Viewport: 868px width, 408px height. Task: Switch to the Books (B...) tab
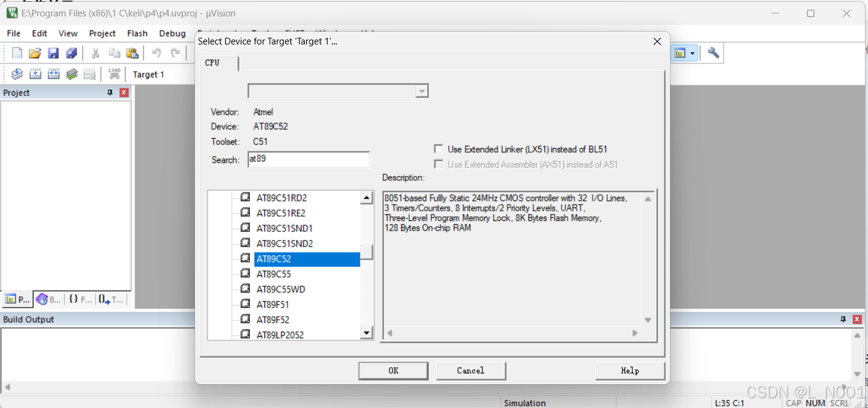coord(49,299)
